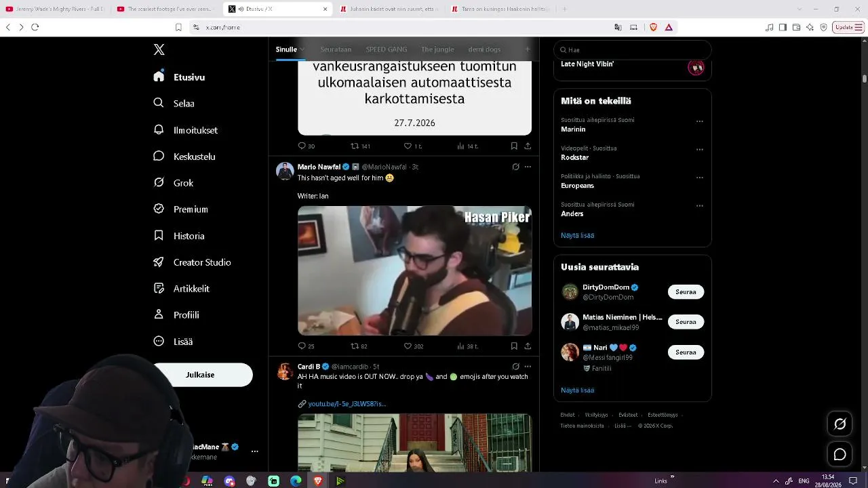Open Artikkelit in the sidebar
The width and height of the screenshot is (868, 488).
click(181, 289)
